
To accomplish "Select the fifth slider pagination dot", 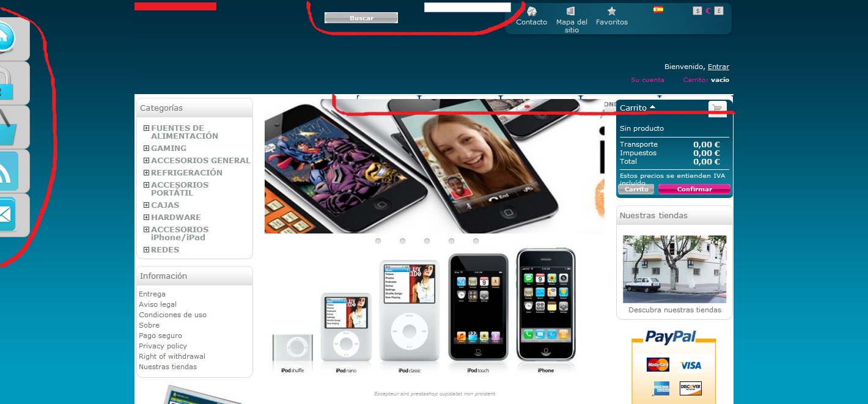I will tap(476, 241).
